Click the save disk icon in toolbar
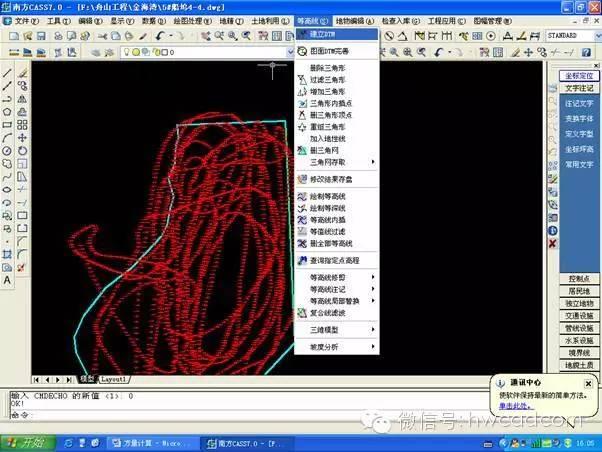 click(41, 36)
